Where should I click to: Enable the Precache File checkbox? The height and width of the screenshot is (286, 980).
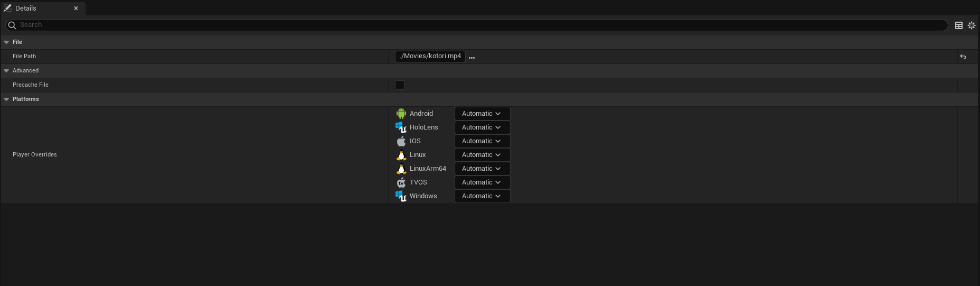(x=400, y=85)
